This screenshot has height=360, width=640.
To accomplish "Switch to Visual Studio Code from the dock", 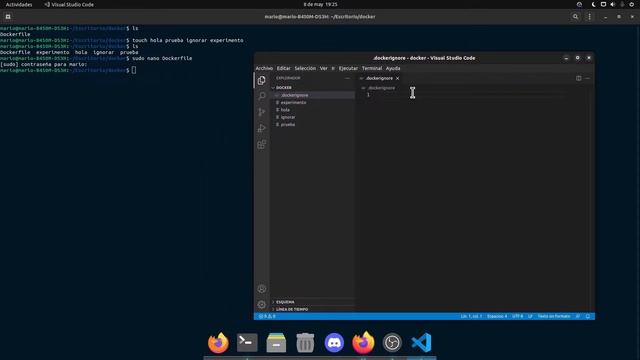I will point(421,342).
